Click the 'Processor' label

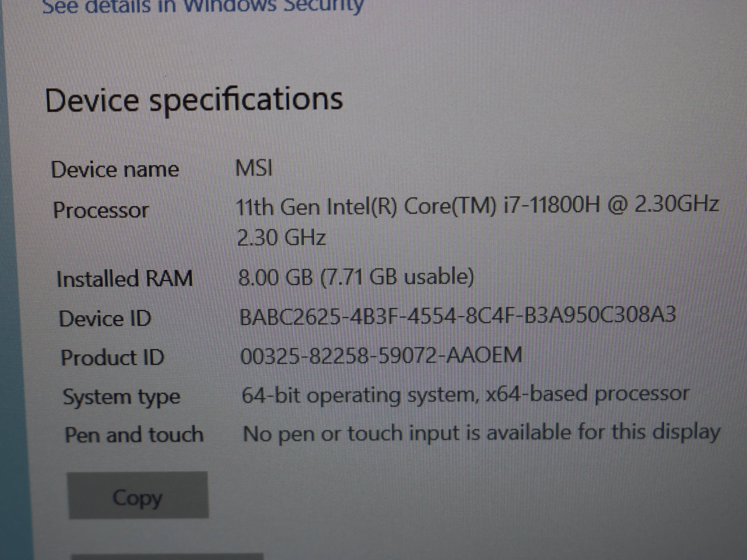click(101, 210)
